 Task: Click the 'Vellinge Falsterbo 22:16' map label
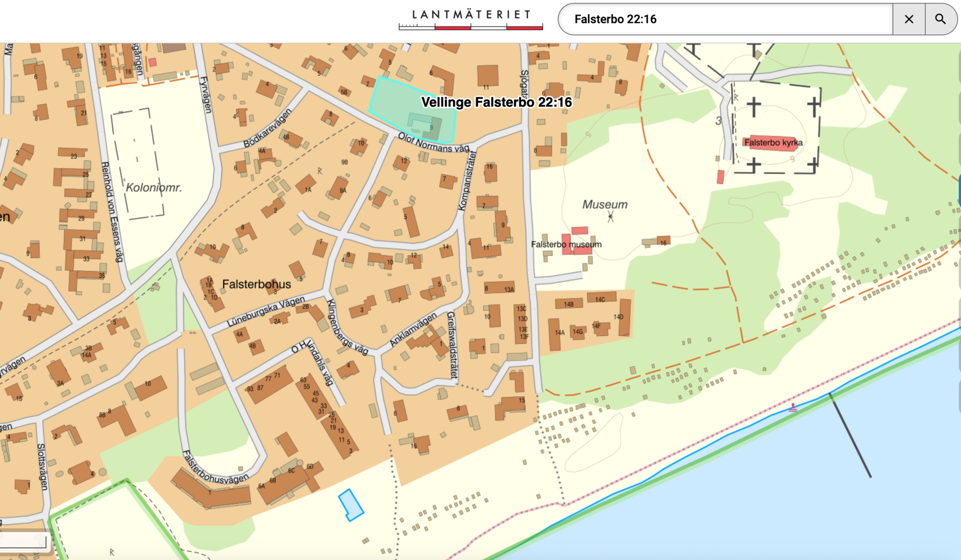tap(496, 102)
